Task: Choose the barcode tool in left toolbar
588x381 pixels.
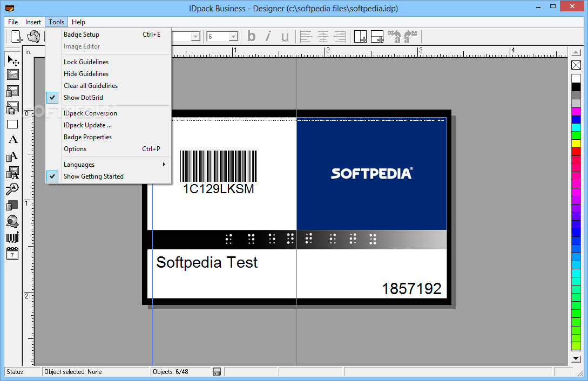Action: pos(13,238)
